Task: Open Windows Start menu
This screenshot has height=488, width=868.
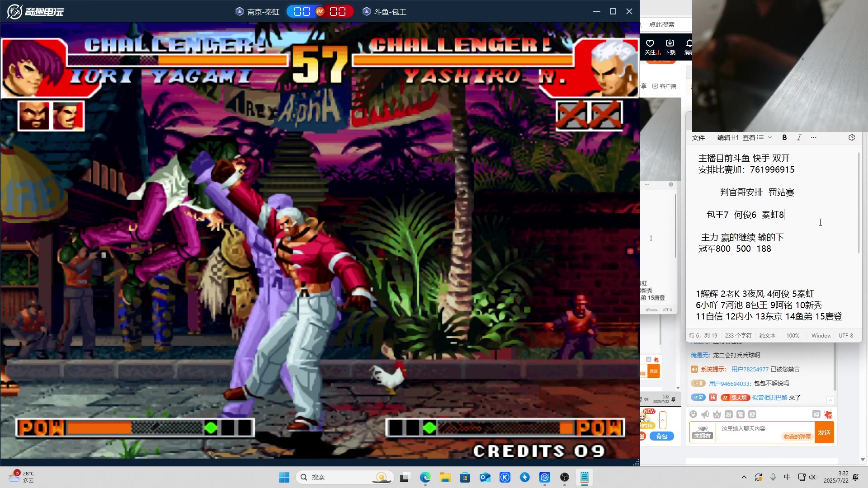Action: point(284,477)
